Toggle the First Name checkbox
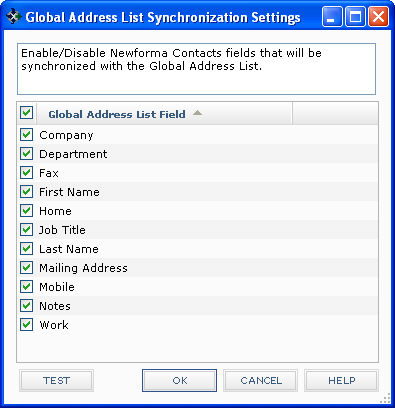Viewport: 395px width, 408px height. pos(26,192)
